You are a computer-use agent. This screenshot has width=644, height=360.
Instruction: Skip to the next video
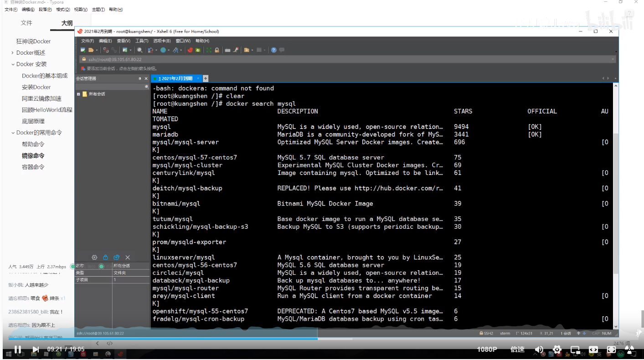pyautogui.click(x=36, y=350)
